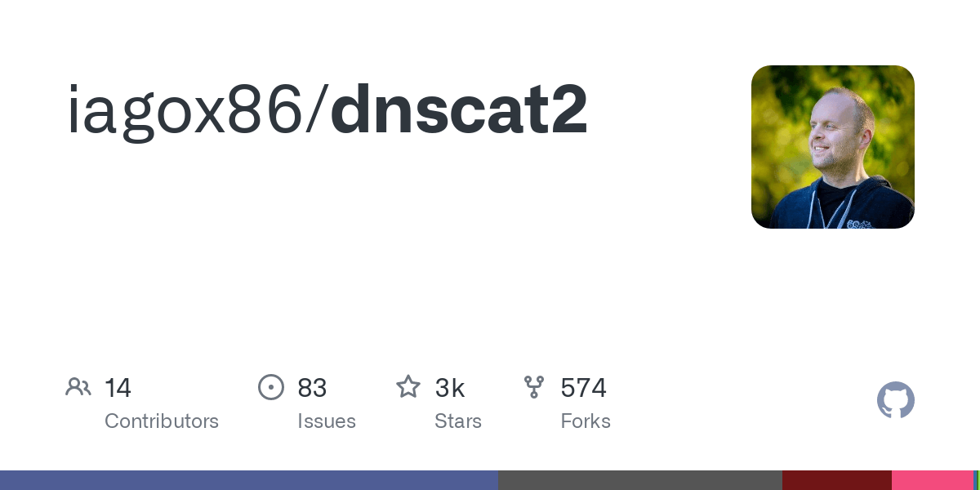Click the blue language bar segment

click(x=249, y=480)
